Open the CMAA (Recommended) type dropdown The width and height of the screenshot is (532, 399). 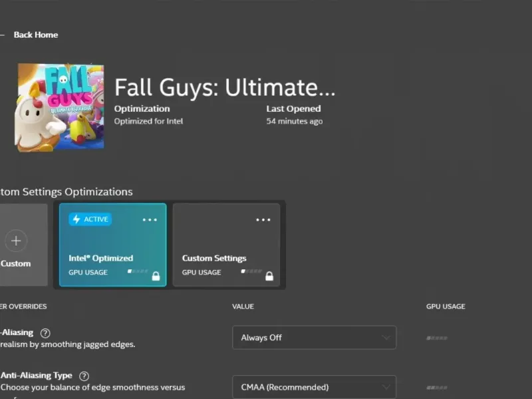point(314,387)
